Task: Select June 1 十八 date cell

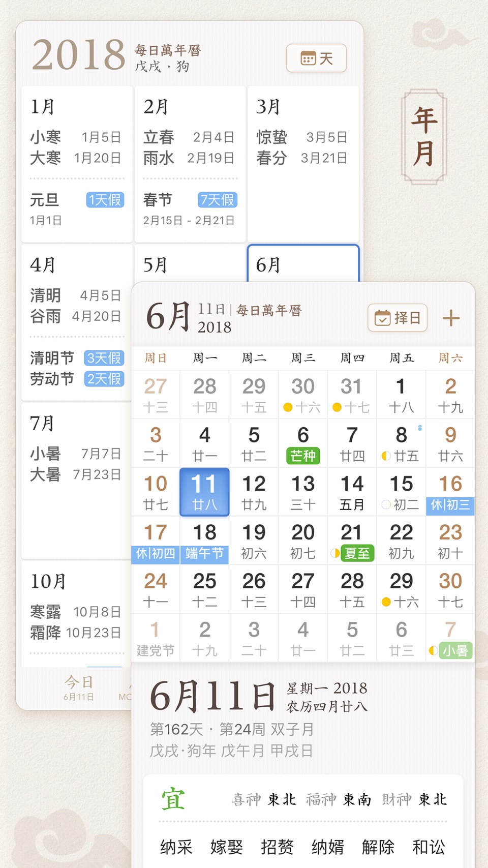Action: pyautogui.click(x=402, y=395)
